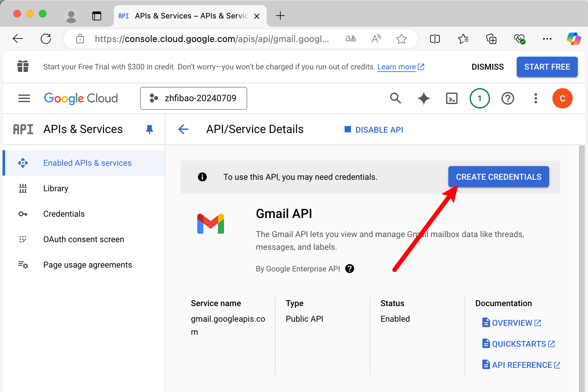The width and height of the screenshot is (588, 392).
Task: Click the Gmail API heading
Action: 284,213
